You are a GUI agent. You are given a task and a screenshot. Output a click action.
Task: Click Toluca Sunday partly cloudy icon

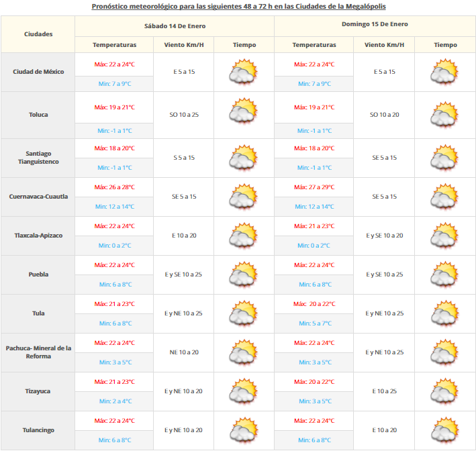444,115
